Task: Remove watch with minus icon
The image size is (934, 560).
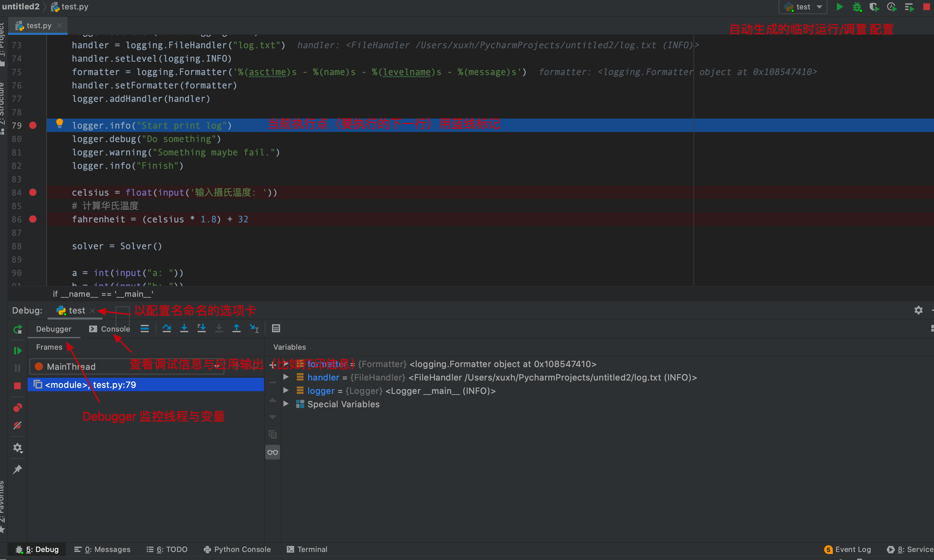Action: click(x=272, y=382)
